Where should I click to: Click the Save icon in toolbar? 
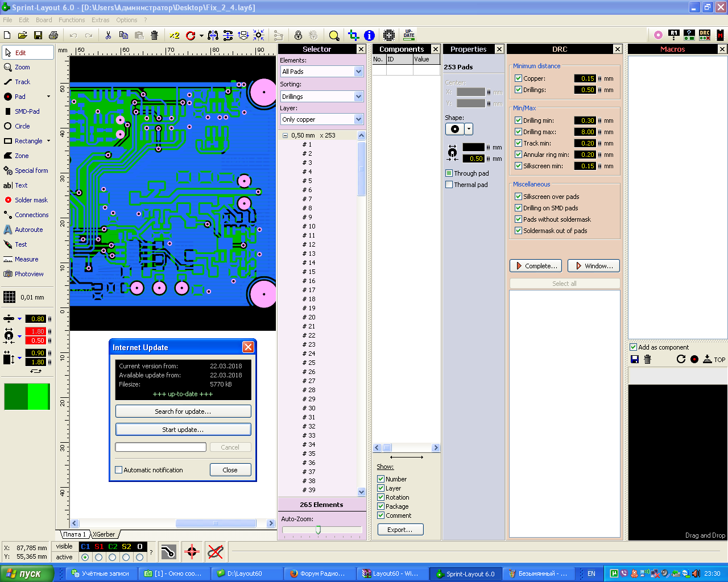(x=38, y=35)
